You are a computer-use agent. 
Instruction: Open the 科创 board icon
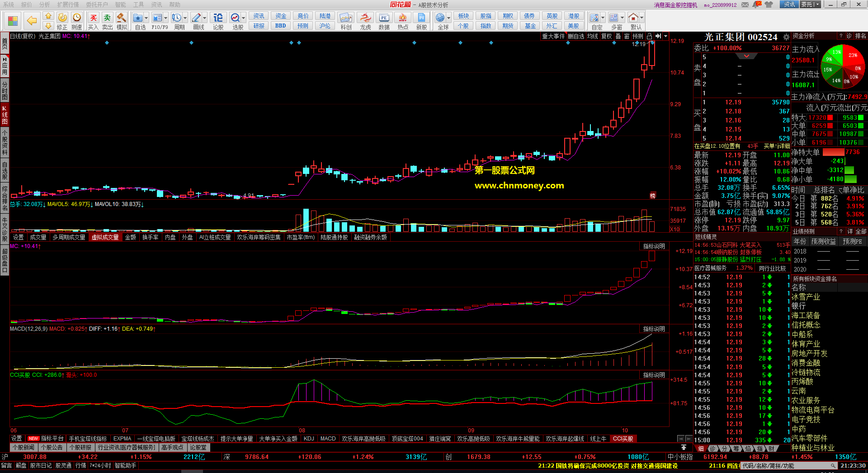pyautogui.click(x=346, y=21)
